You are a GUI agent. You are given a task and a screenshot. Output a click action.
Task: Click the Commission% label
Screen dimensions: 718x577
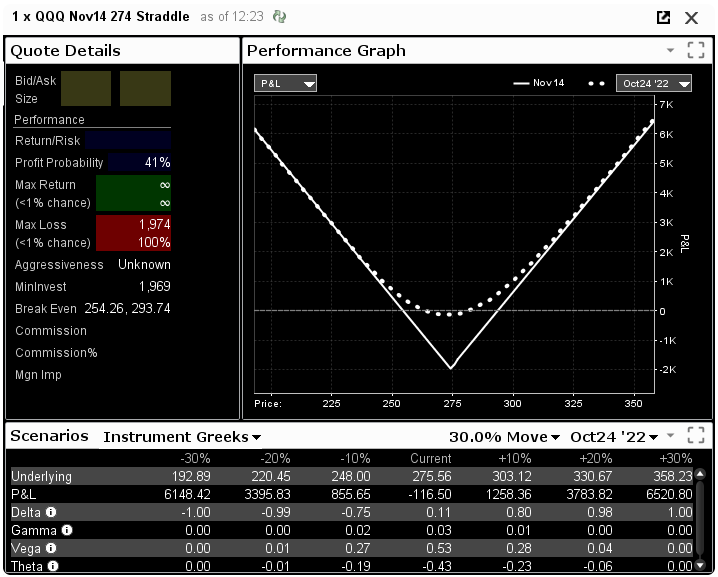click(56, 353)
